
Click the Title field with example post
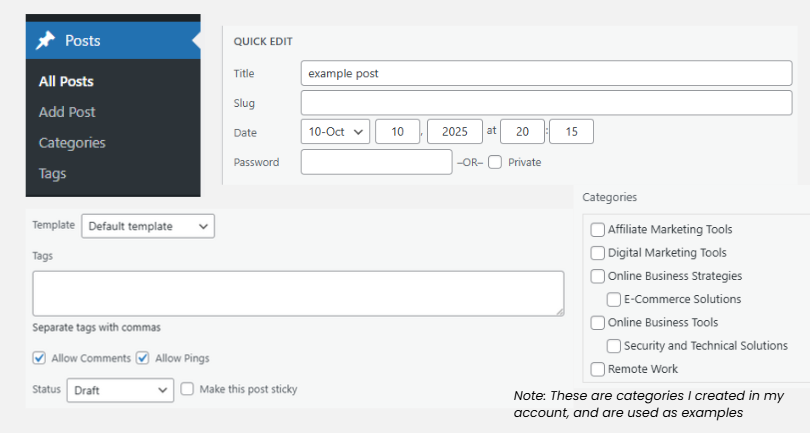point(549,73)
